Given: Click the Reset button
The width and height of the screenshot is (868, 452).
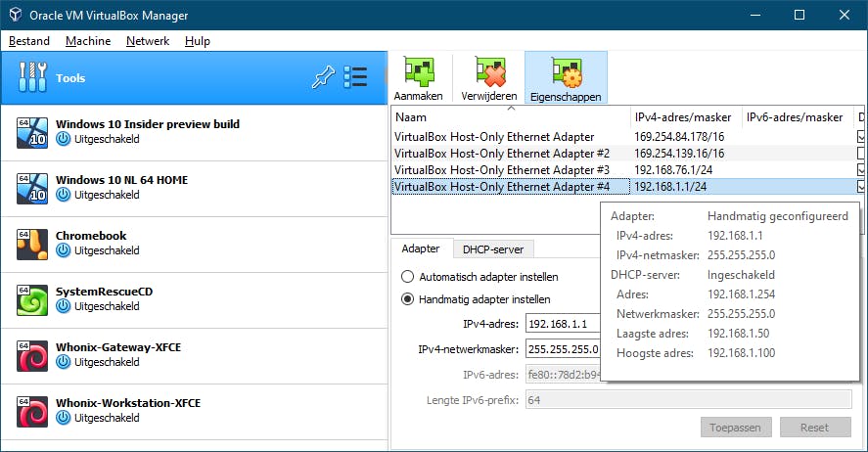Looking at the screenshot, I should [x=815, y=428].
